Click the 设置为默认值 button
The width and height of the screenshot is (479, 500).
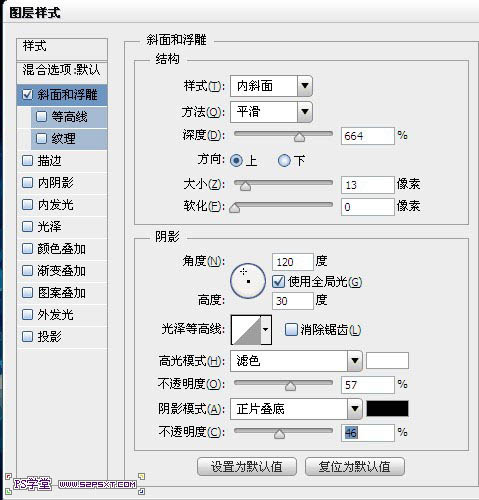point(247,467)
